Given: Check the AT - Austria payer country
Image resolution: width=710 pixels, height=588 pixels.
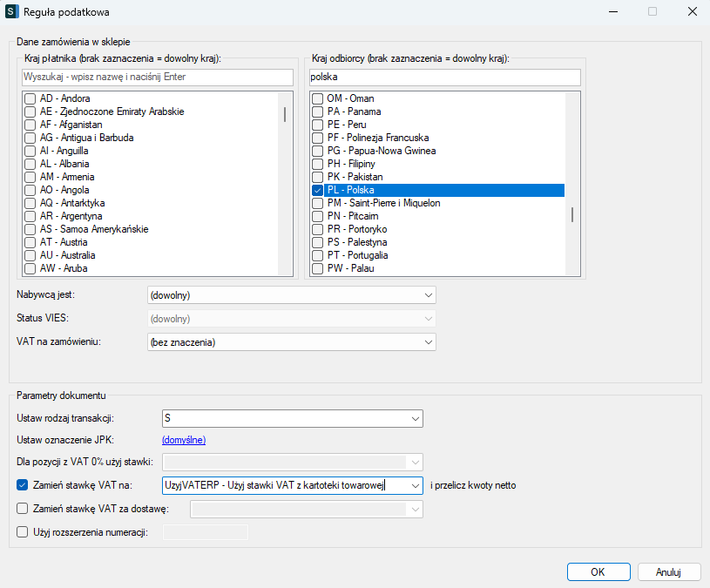Looking at the screenshot, I should pyautogui.click(x=30, y=242).
